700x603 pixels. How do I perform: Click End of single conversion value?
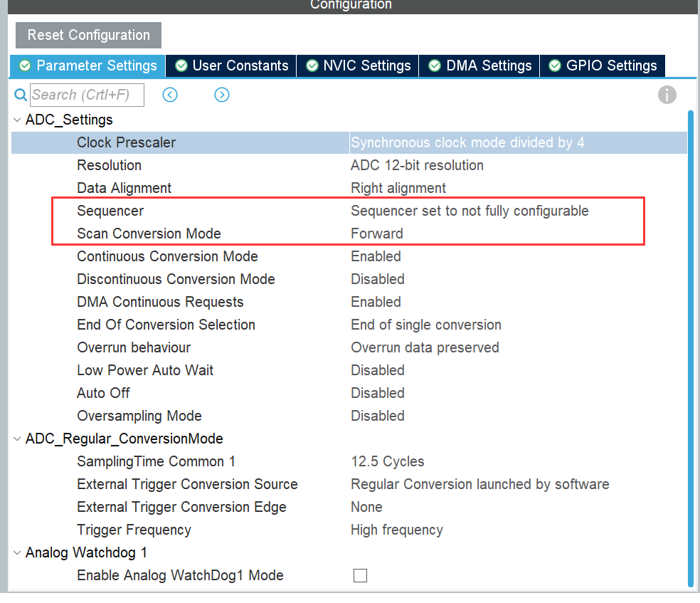click(426, 325)
